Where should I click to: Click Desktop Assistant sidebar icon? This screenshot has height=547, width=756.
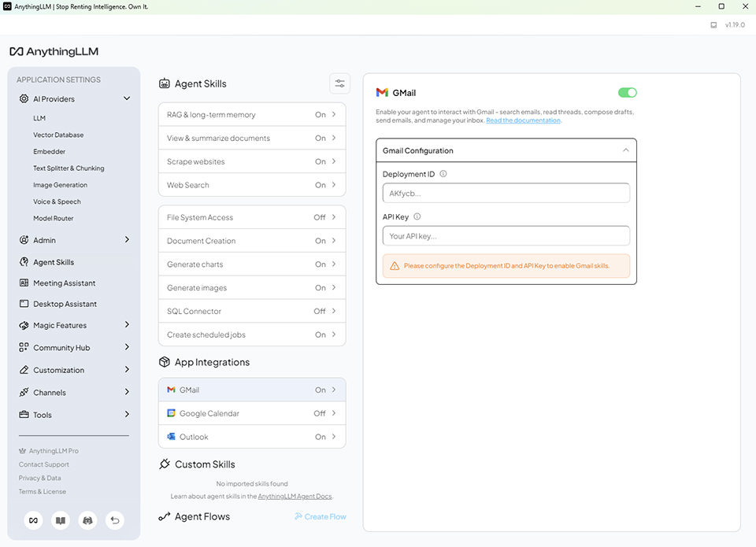pos(24,304)
